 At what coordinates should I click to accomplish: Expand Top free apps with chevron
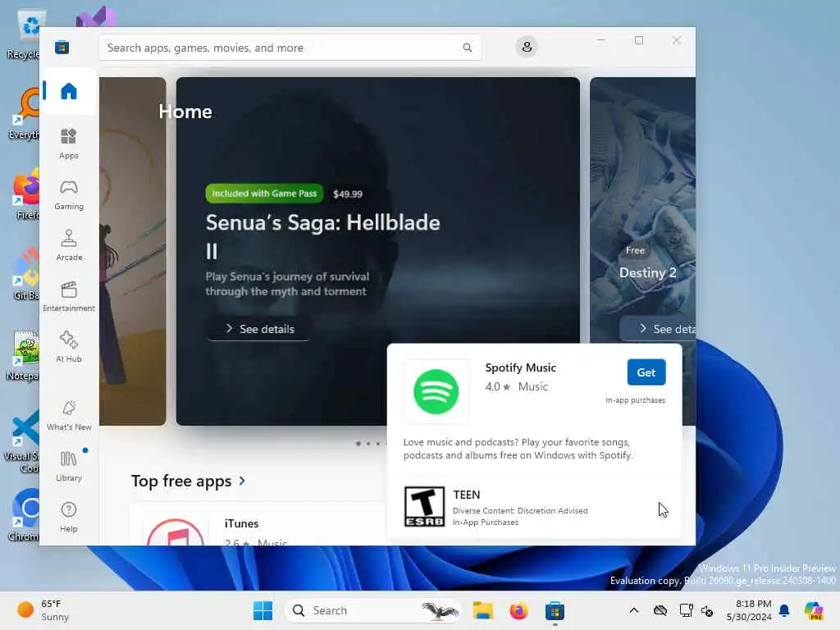pyautogui.click(x=242, y=481)
